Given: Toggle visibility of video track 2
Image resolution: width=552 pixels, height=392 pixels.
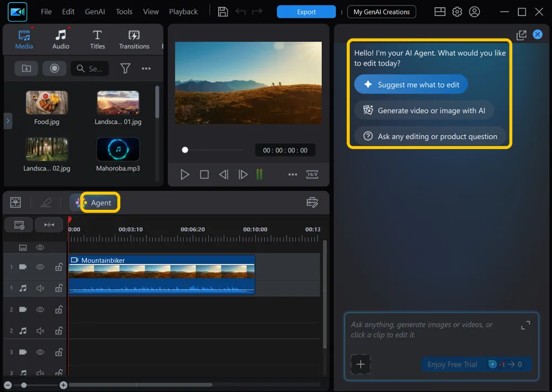Looking at the screenshot, I should tap(40, 310).
